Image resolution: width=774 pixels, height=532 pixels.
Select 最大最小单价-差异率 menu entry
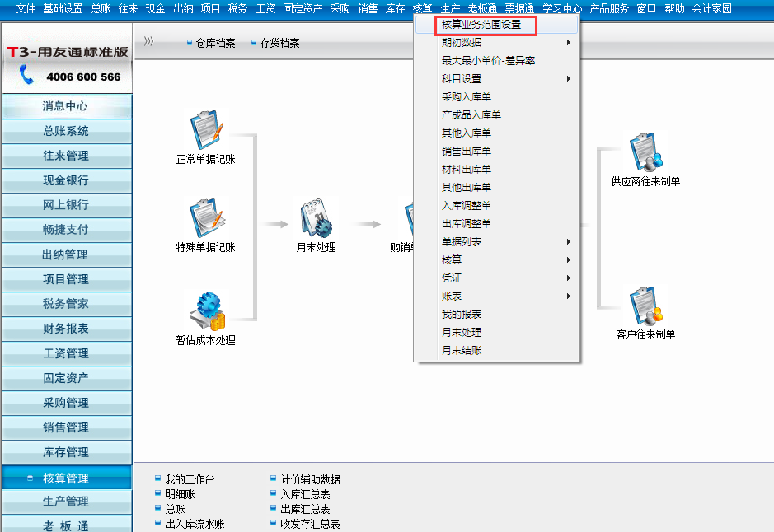[x=496, y=61]
